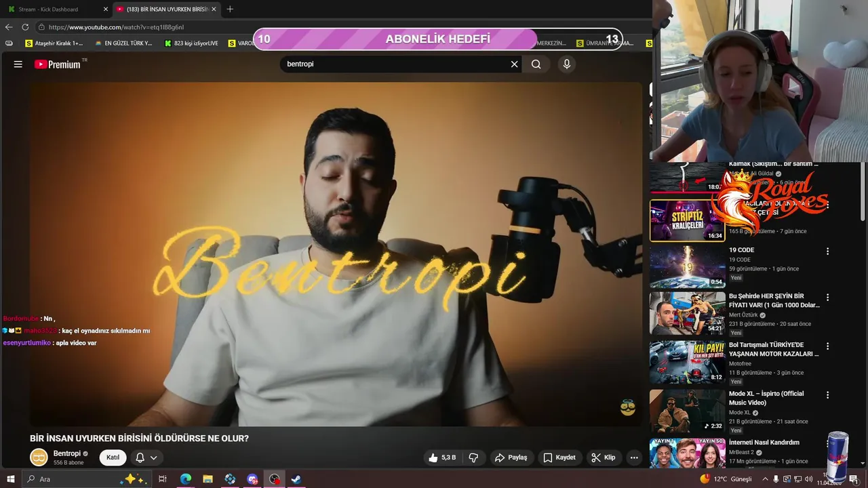
Task: Open the 'EN GÜZEL TÜRK Y...' bookmark
Action: [x=123, y=43]
